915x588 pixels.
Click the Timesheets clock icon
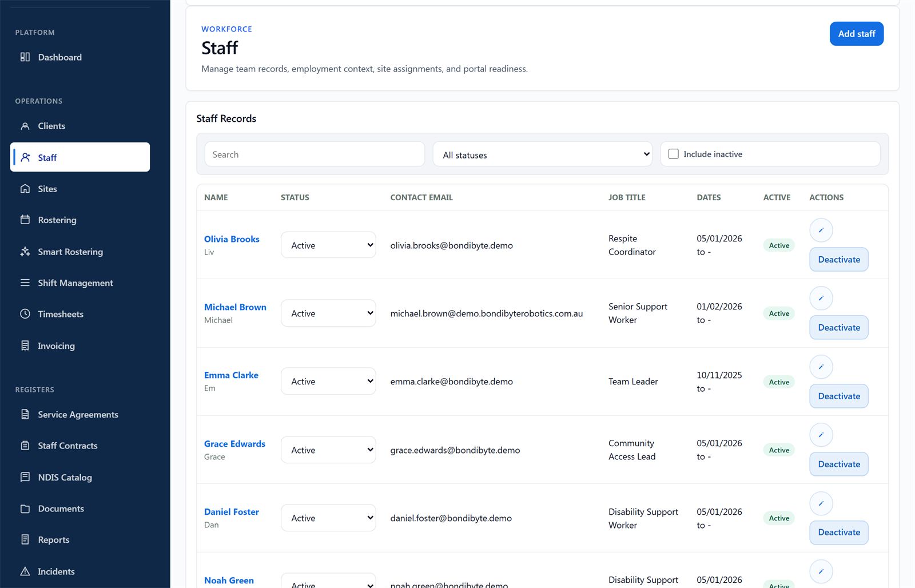coord(25,313)
